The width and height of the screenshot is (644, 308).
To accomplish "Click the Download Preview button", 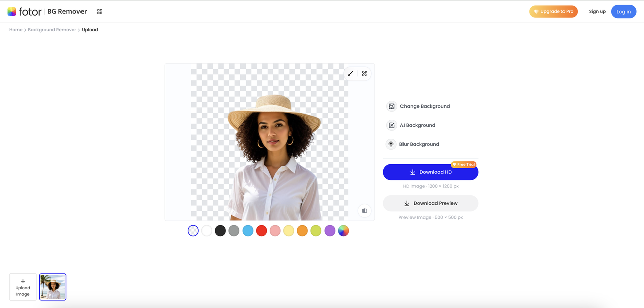I will pos(431,203).
